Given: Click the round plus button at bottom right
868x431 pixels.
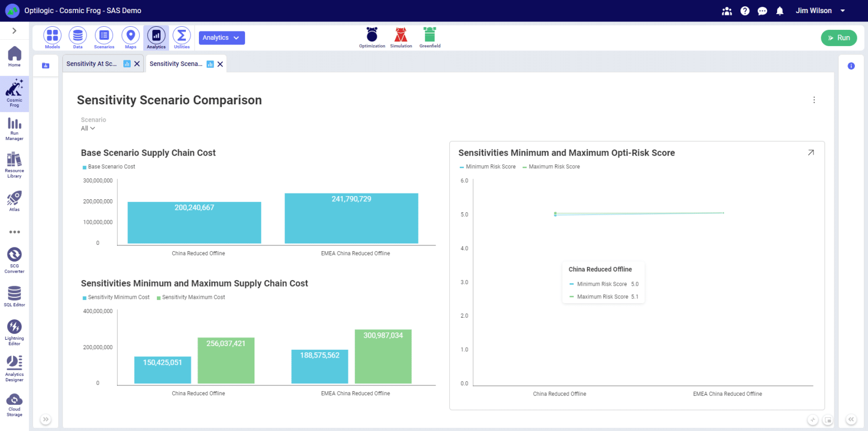Looking at the screenshot, I should 812,420.
